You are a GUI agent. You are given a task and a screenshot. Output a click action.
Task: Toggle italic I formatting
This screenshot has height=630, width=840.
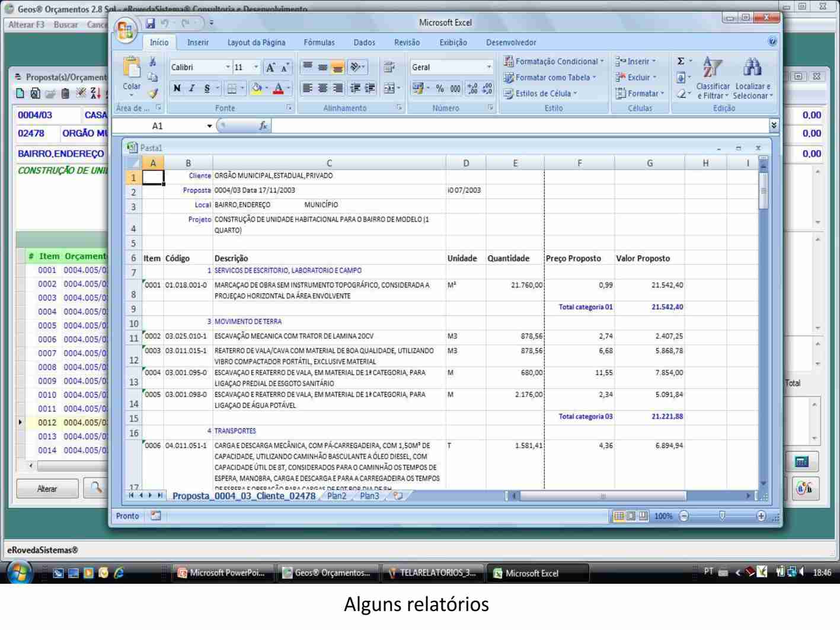point(192,88)
